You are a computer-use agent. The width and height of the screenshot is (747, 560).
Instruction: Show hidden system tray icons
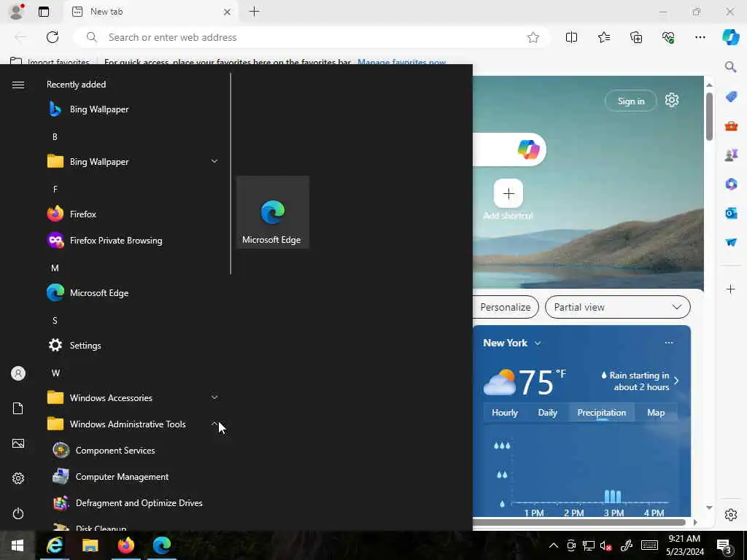coord(553,545)
